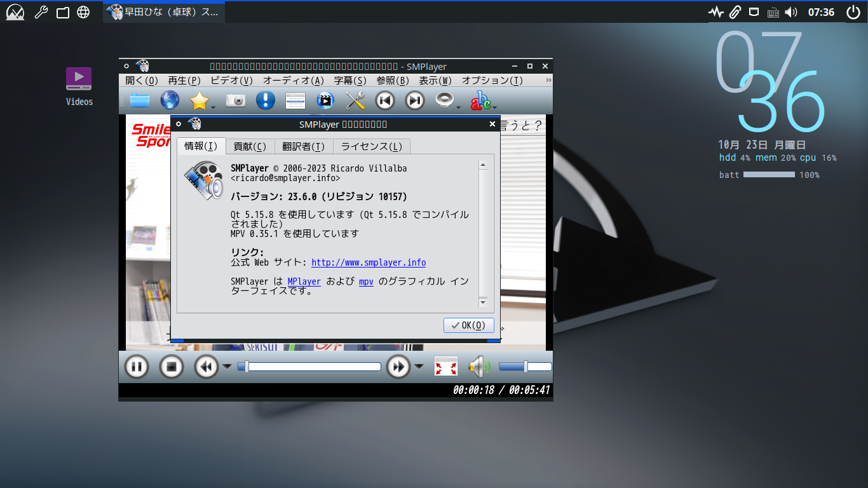Click the film-strip globe video browser icon
This screenshot has width=868, height=488.
click(x=325, y=100)
